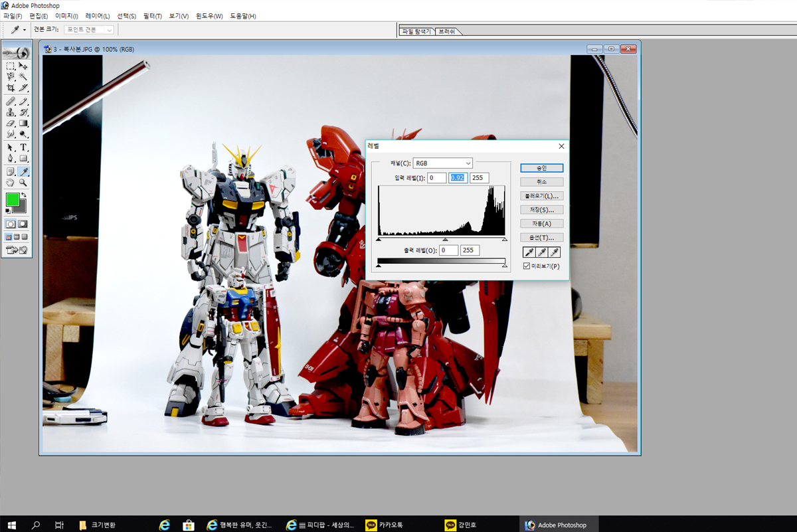Select the Healing Brush tool
Image resolution: width=797 pixels, height=532 pixels.
[11, 102]
